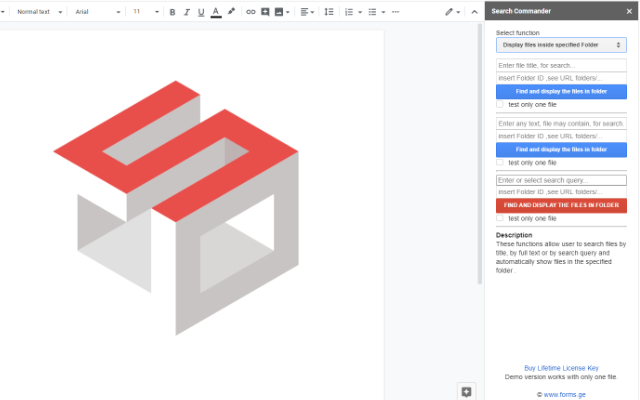640x400 pixels.
Task: Insert a link from toolbar
Action: pos(251,12)
